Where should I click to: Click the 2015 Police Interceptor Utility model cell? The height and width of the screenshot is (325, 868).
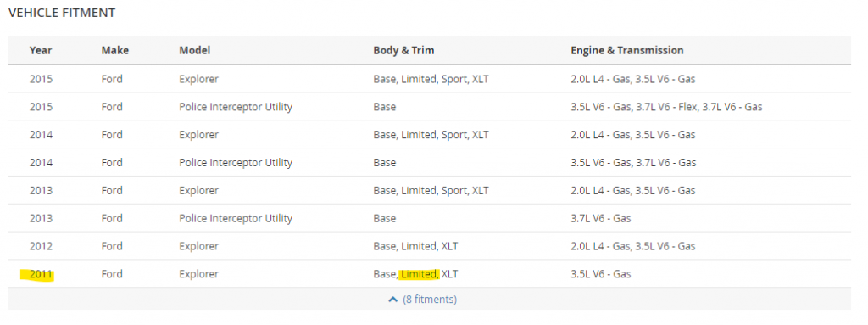[x=236, y=107]
